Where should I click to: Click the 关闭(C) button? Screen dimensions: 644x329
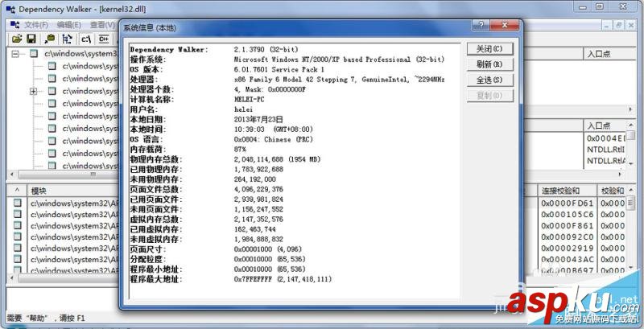(x=489, y=49)
